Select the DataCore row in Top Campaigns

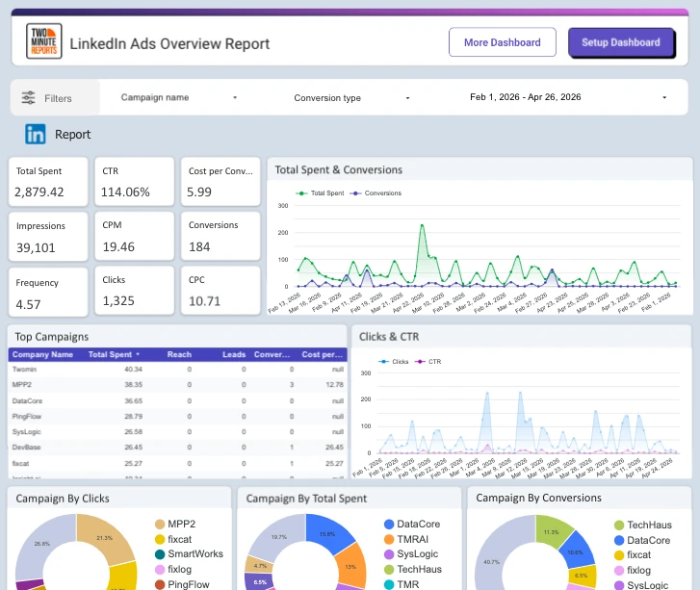[178, 400]
